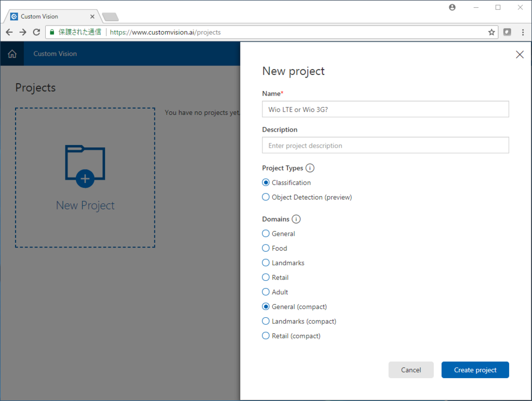Bookmark this page with the star icon
The image size is (532, 401).
(x=491, y=32)
